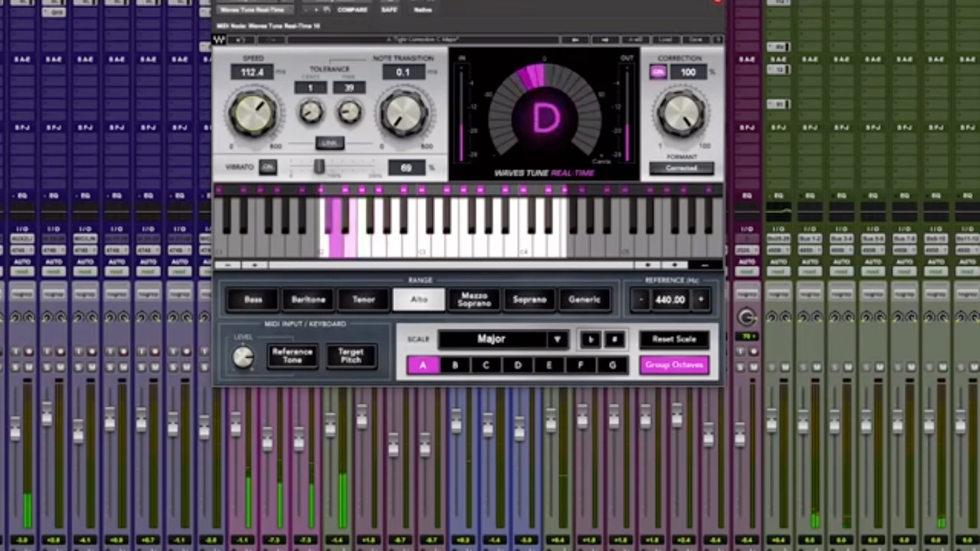Toggle the Tolerance LINK button
The image size is (980, 551).
[329, 143]
